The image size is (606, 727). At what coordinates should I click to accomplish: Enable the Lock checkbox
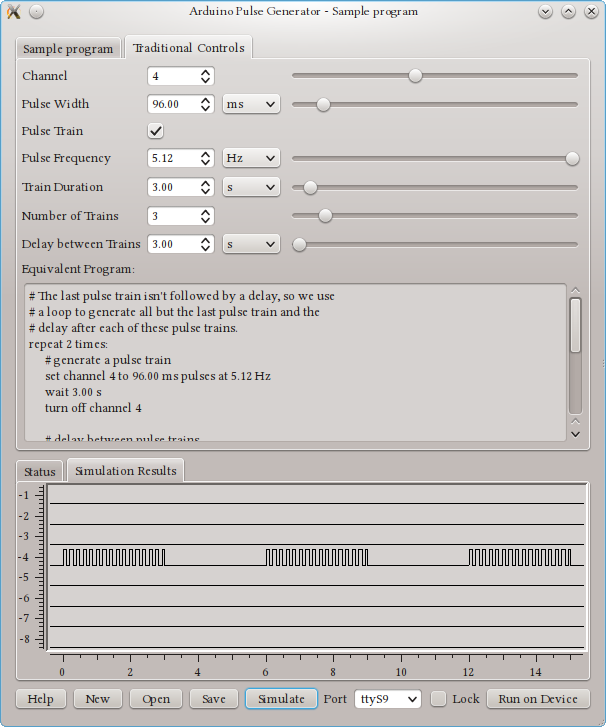tap(439, 699)
